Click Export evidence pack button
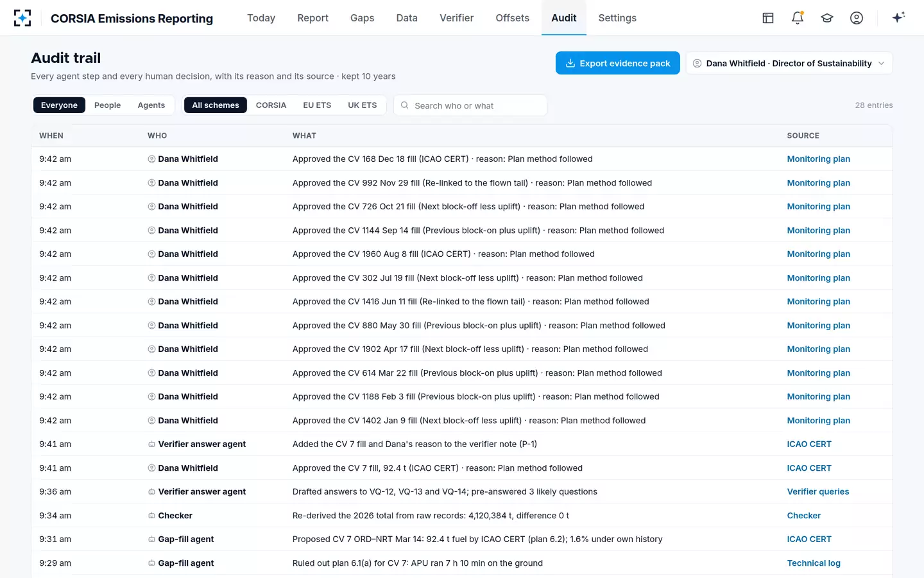The image size is (924, 578). pyautogui.click(x=618, y=63)
